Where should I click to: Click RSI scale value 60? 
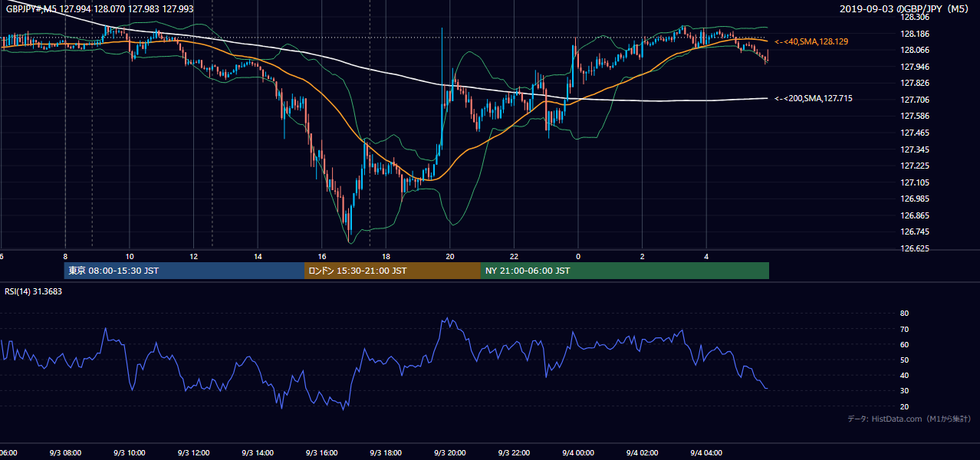click(904, 344)
